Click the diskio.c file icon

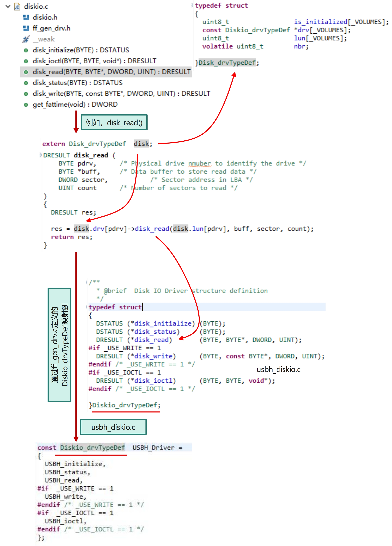tap(17, 6)
